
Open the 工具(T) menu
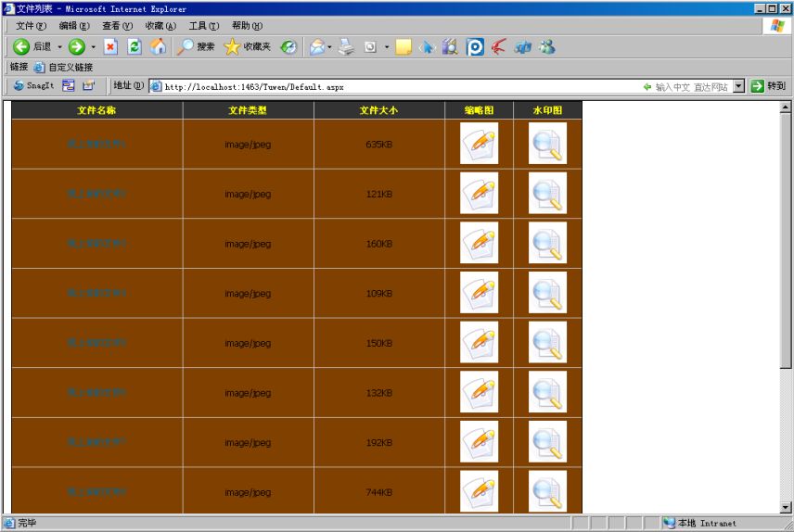tap(204, 25)
